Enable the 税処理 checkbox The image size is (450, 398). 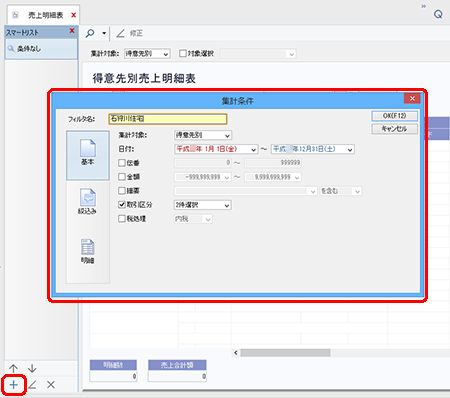click(122, 219)
